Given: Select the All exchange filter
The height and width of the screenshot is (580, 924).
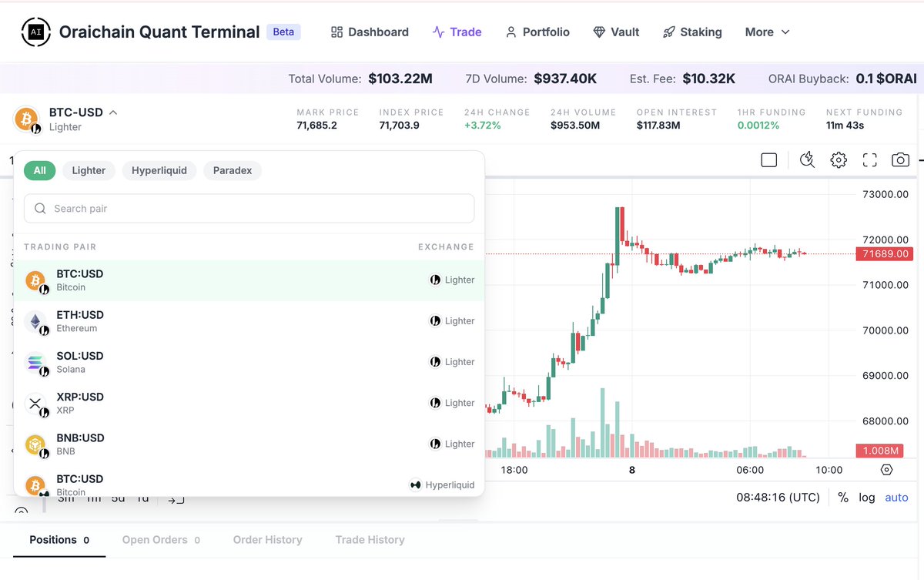Looking at the screenshot, I should click(x=40, y=170).
